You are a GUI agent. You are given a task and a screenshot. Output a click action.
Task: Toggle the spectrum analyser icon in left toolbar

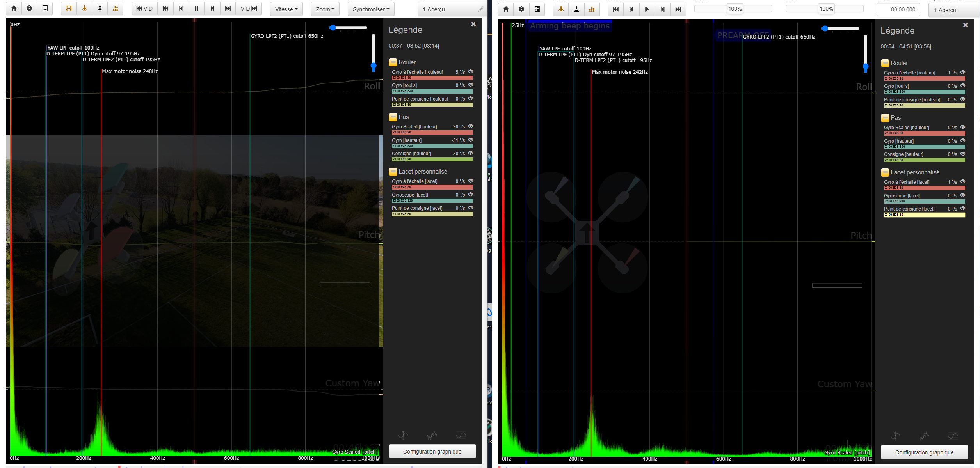[x=116, y=9]
